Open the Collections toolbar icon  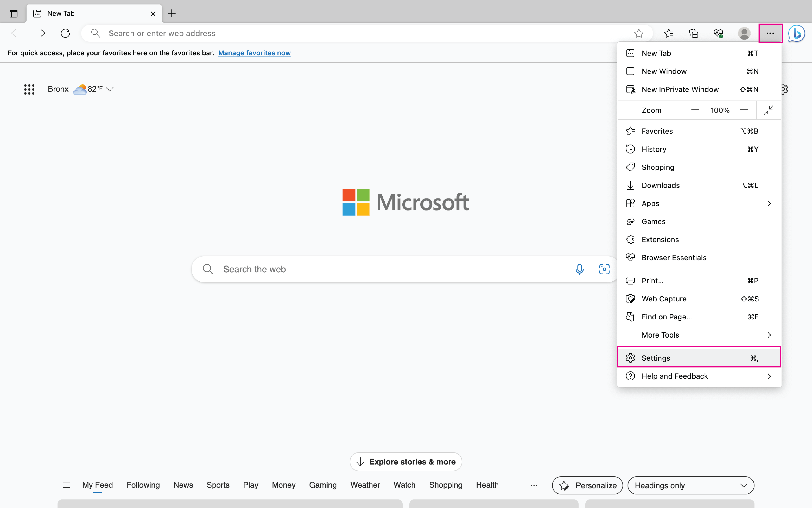(694, 33)
